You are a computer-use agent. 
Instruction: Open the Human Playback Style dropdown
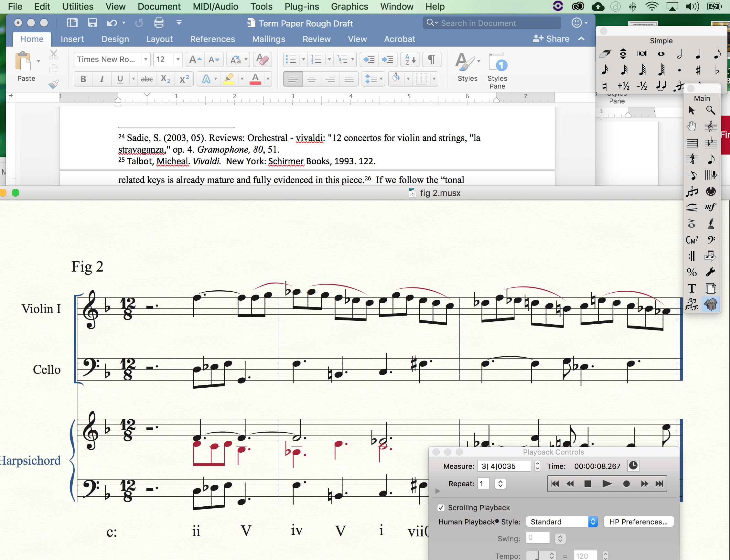point(562,522)
